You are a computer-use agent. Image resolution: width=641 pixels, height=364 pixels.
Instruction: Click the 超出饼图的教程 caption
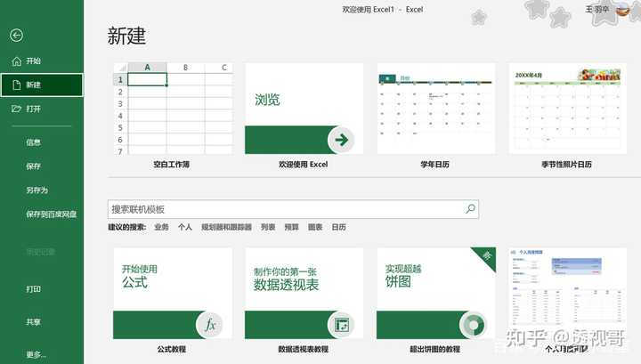pos(435,349)
